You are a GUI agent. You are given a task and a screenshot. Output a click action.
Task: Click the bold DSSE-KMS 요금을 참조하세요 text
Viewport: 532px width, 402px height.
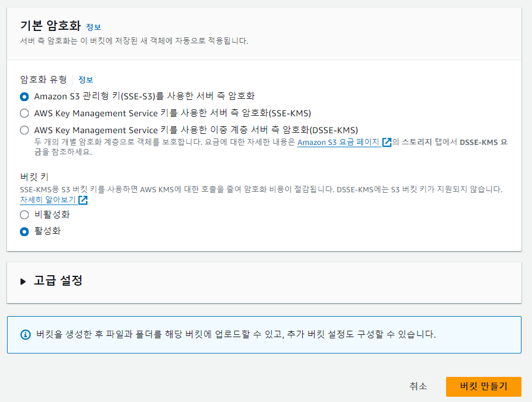pyautogui.click(x=483, y=142)
